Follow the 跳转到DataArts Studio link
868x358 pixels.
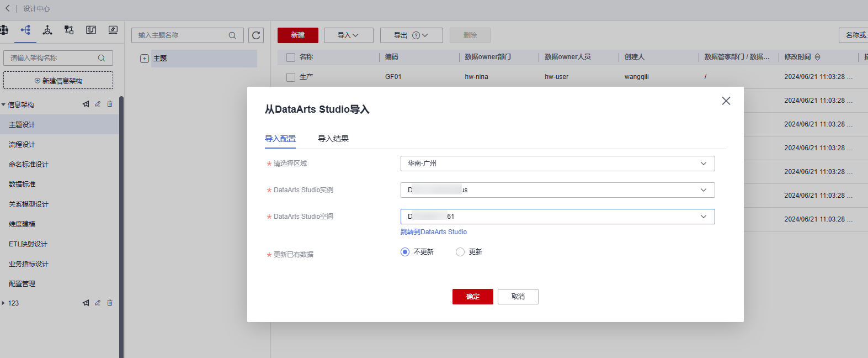click(434, 232)
